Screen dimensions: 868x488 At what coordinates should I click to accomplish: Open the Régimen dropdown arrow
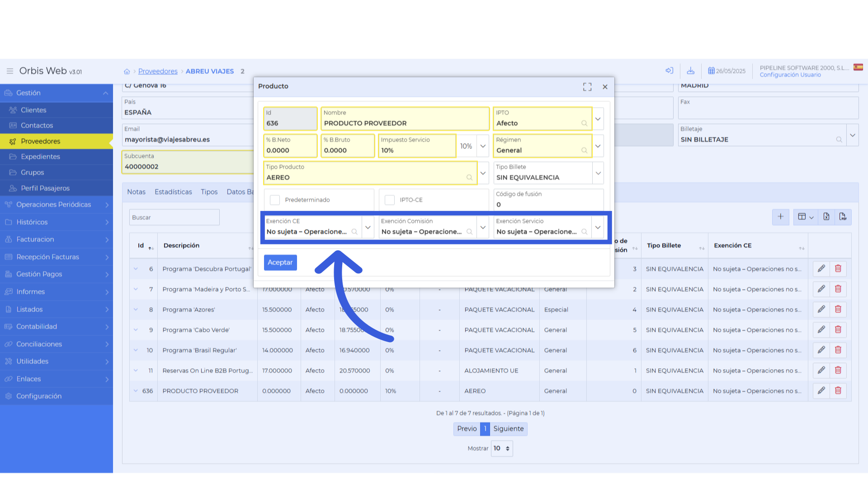[x=598, y=146]
